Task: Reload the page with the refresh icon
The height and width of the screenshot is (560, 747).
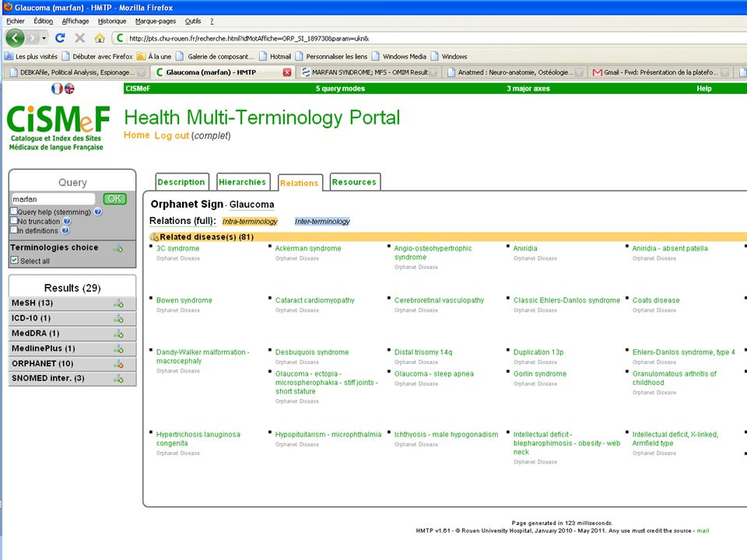Action: click(x=60, y=37)
